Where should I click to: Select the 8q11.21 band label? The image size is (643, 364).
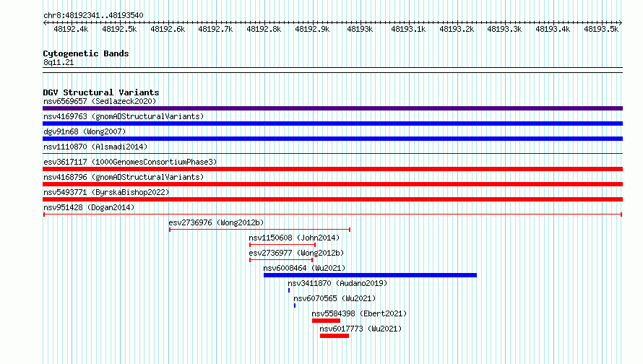pos(59,62)
